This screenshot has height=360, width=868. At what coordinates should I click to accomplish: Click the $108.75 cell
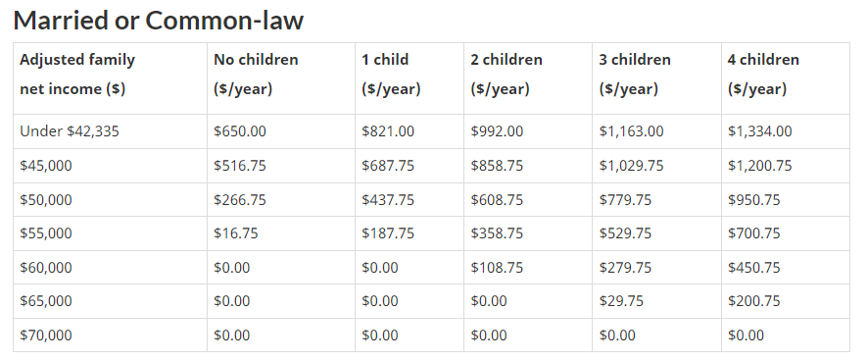tap(497, 268)
